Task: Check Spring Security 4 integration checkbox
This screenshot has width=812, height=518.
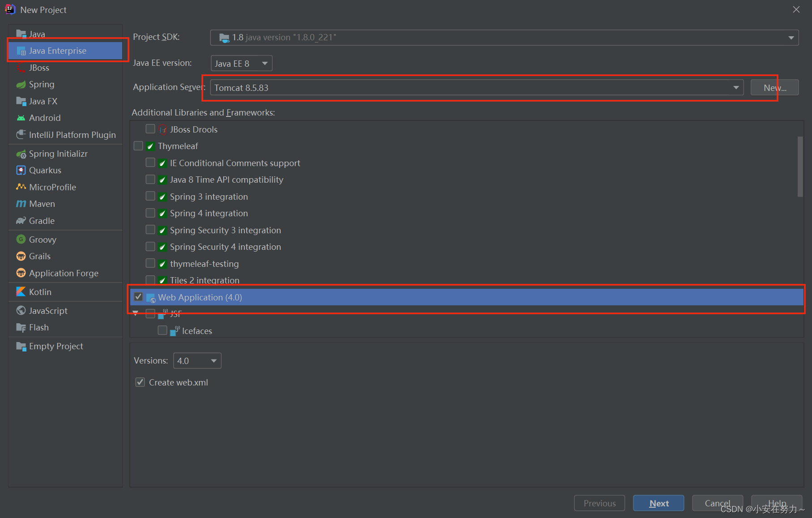Action: tap(150, 247)
